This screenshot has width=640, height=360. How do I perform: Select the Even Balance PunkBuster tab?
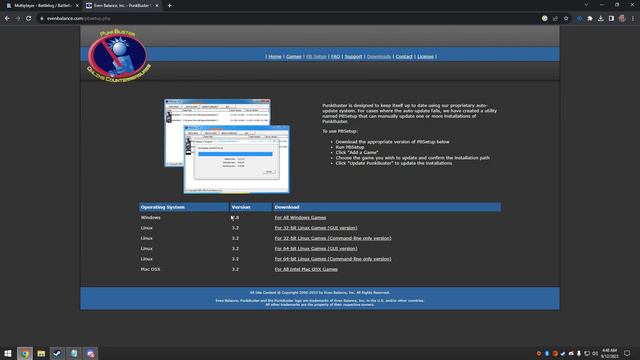point(122,6)
